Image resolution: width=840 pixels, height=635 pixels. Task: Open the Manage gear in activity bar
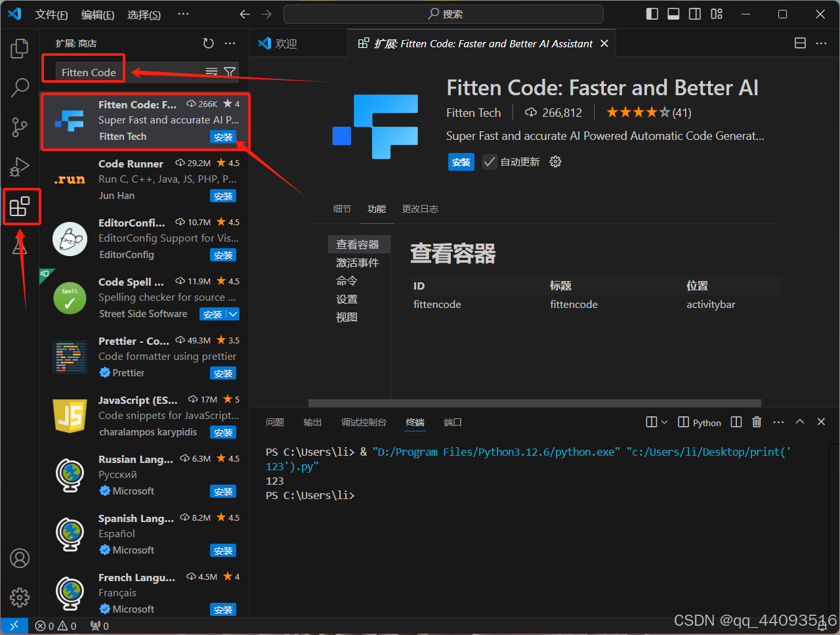20,597
